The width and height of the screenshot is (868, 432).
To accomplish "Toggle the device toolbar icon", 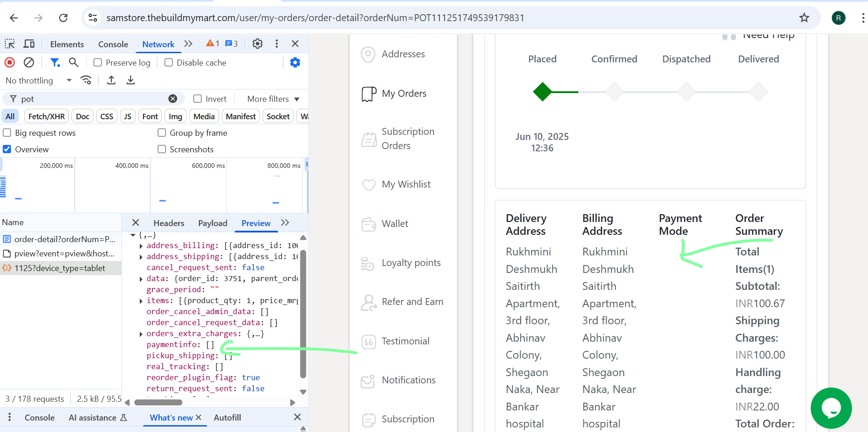I will pyautogui.click(x=29, y=44).
